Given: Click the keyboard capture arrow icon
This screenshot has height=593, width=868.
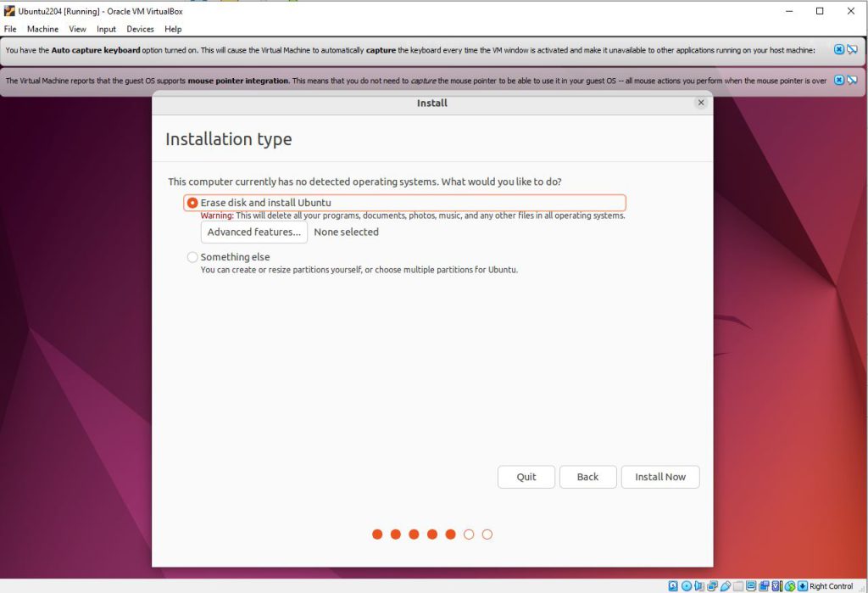Looking at the screenshot, I should click(x=803, y=586).
